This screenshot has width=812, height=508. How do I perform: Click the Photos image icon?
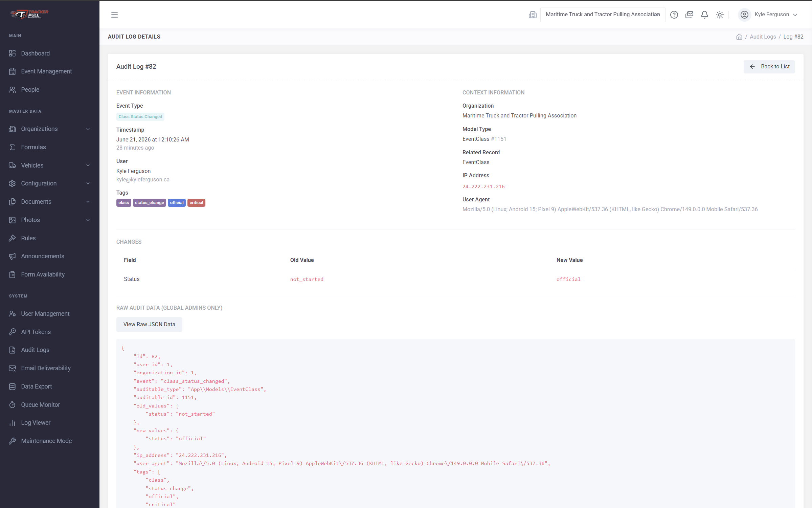(x=12, y=220)
